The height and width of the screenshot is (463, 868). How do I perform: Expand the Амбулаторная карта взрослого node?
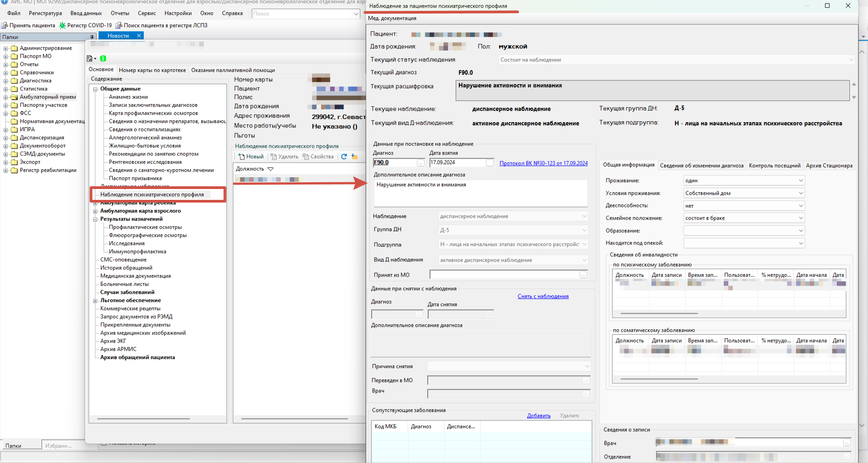point(95,211)
